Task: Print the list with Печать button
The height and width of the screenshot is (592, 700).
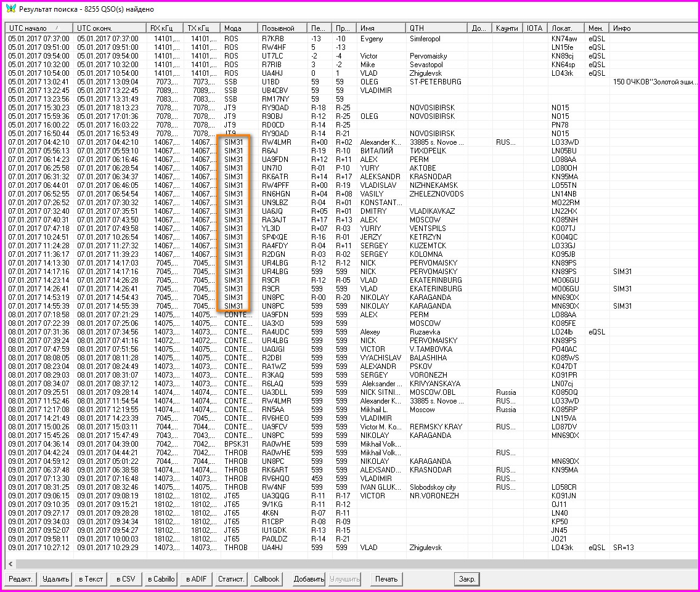Action: pos(386,579)
